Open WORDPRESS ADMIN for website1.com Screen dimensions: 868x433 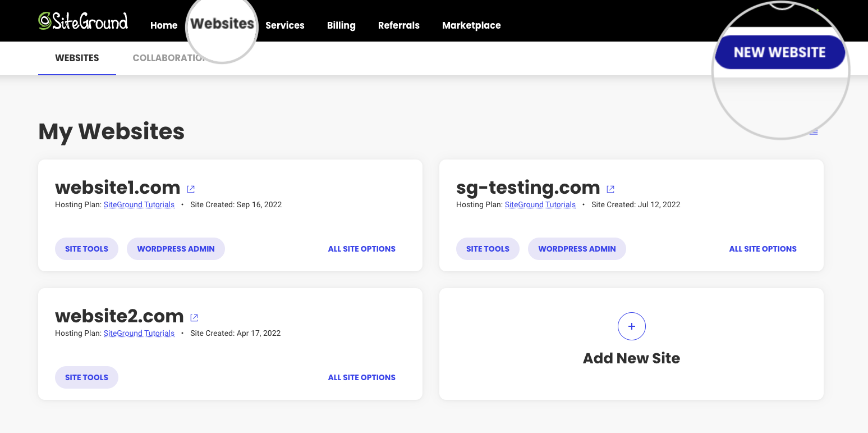pos(176,249)
